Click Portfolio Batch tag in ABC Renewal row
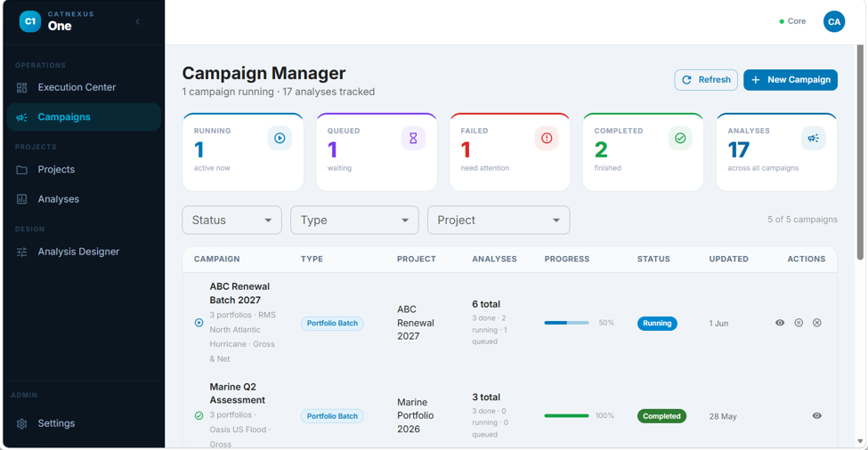This screenshot has width=868, height=450. coord(332,323)
